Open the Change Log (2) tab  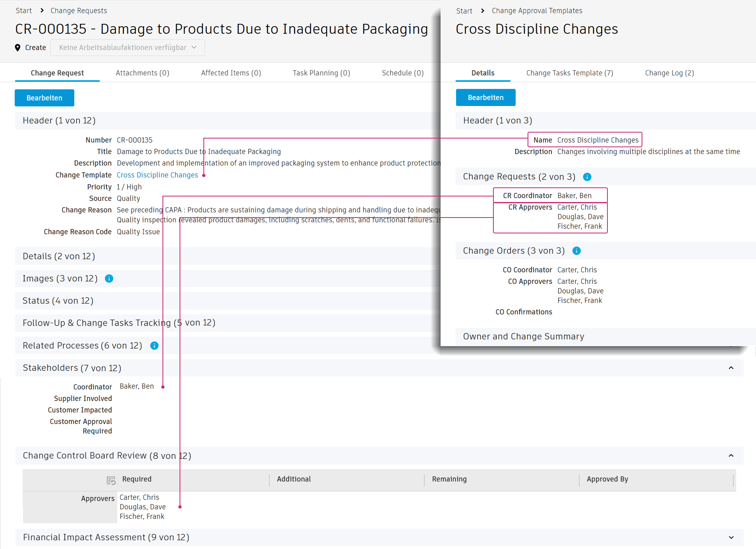669,73
